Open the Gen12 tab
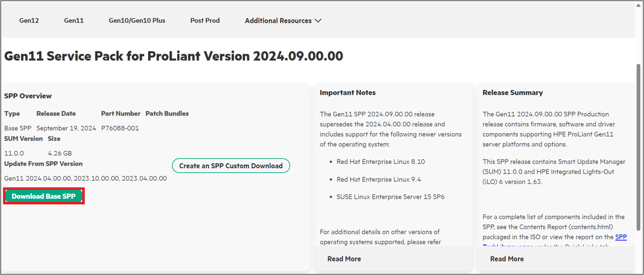 29,21
